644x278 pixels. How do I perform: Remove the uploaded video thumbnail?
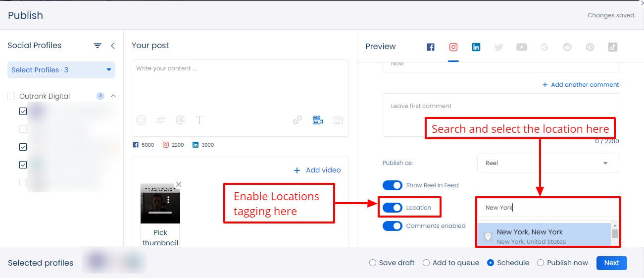(x=179, y=184)
